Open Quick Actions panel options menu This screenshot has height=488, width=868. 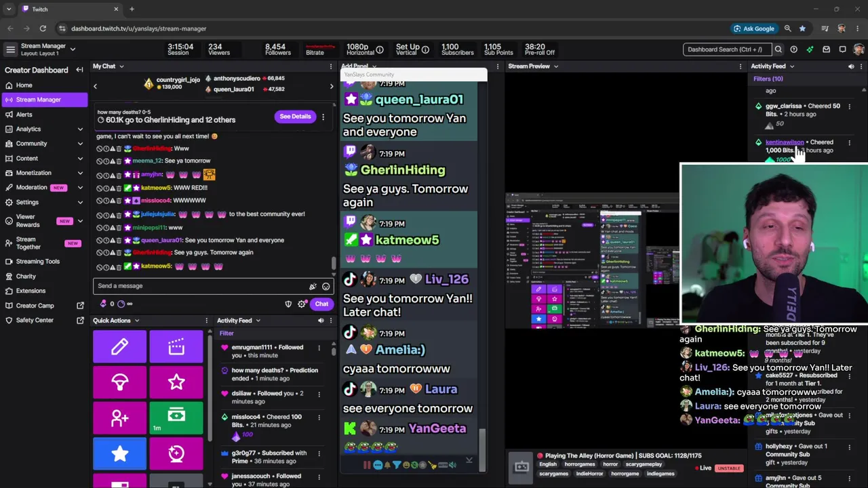click(207, 321)
